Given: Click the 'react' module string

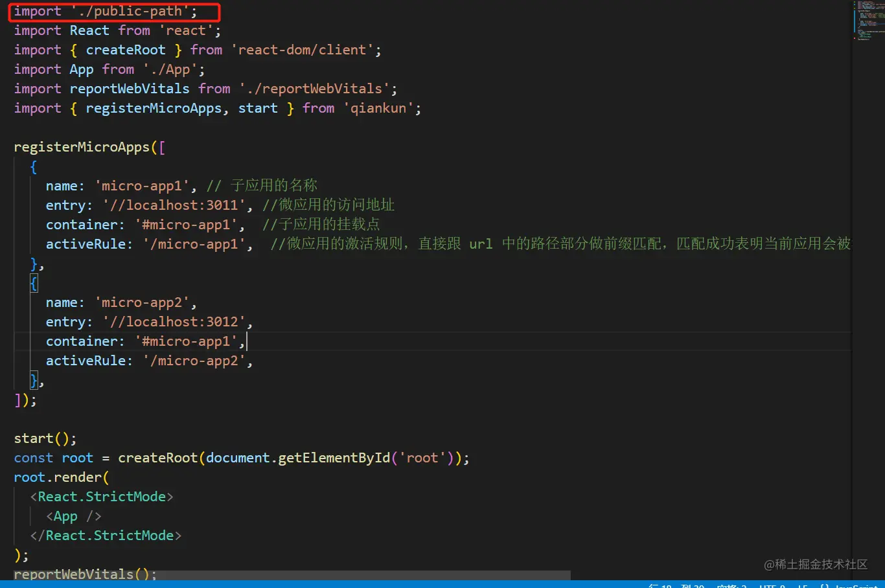Looking at the screenshot, I should 186,30.
